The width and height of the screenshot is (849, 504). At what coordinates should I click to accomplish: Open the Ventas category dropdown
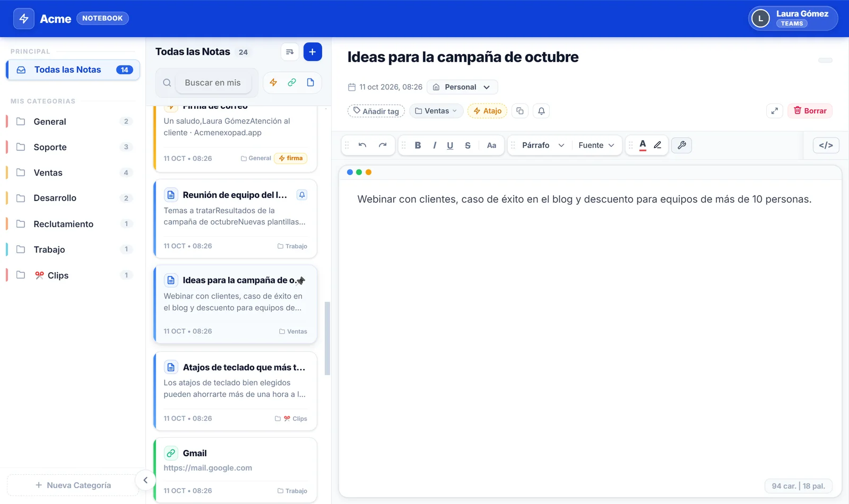[x=436, y=111]
